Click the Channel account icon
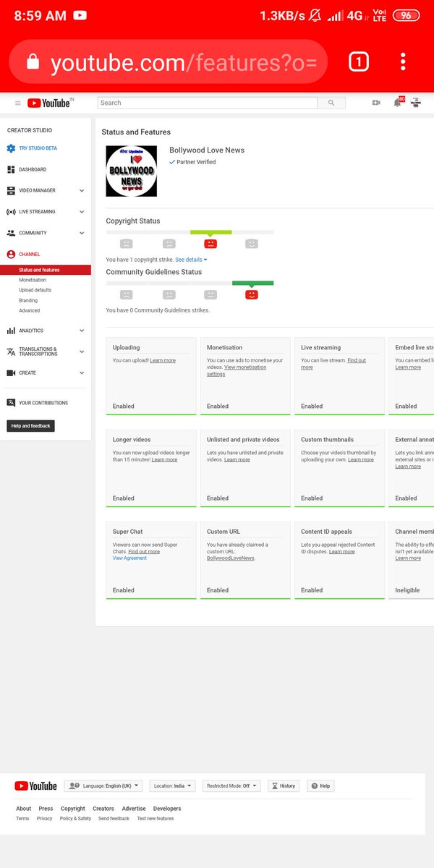Screen dimensions: 434x868 tap(11, 255)
